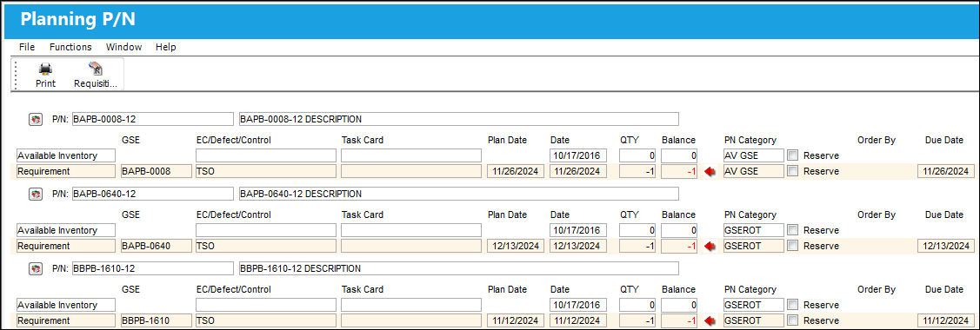Click the part icon beside P/N BBPB-1610-12
Image resolution: width=980 pixels, height=330 pixels.
37,269
